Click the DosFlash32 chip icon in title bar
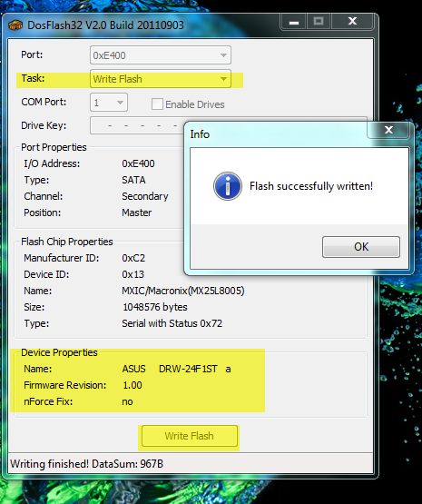422x504 pixels. (15, 25)
